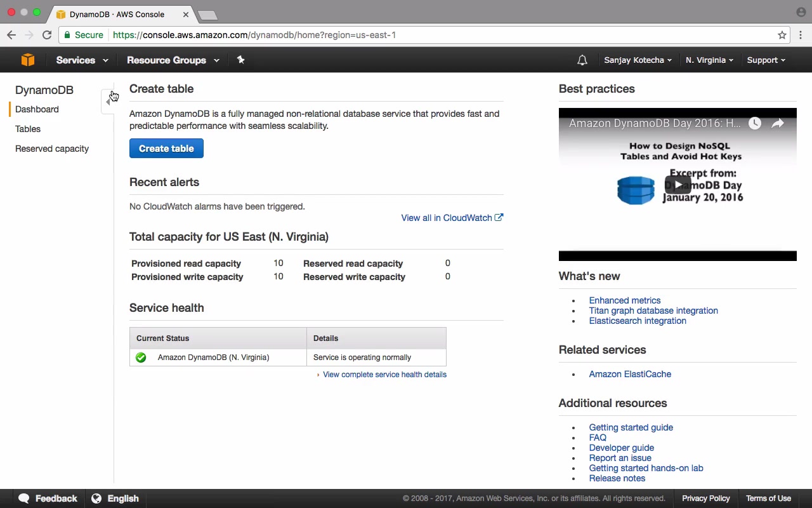Click the Privacy Policy footer link
The width and height of the screenshot is (812, 508).
click(706, 498)
